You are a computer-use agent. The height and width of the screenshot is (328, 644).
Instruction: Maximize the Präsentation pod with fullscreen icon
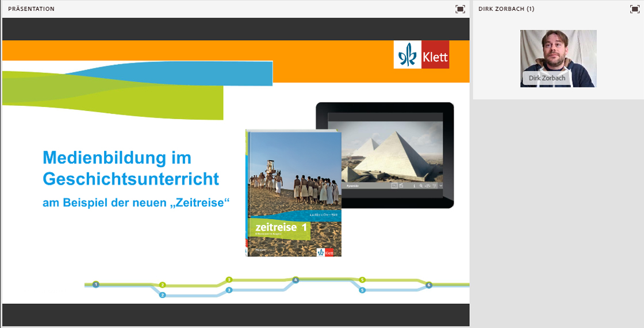460,9
